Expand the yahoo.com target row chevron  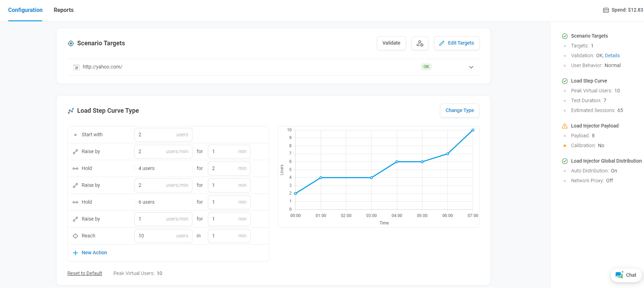471,67
